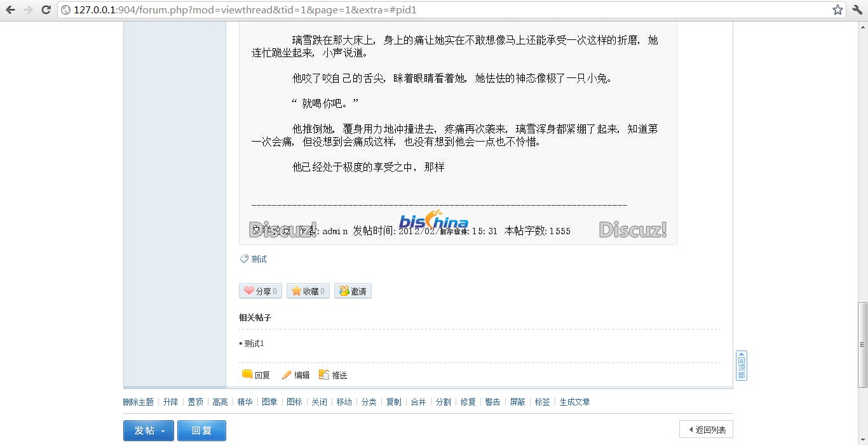
Task: Select 删除主题 moderation option
Action: coord(139,402)
